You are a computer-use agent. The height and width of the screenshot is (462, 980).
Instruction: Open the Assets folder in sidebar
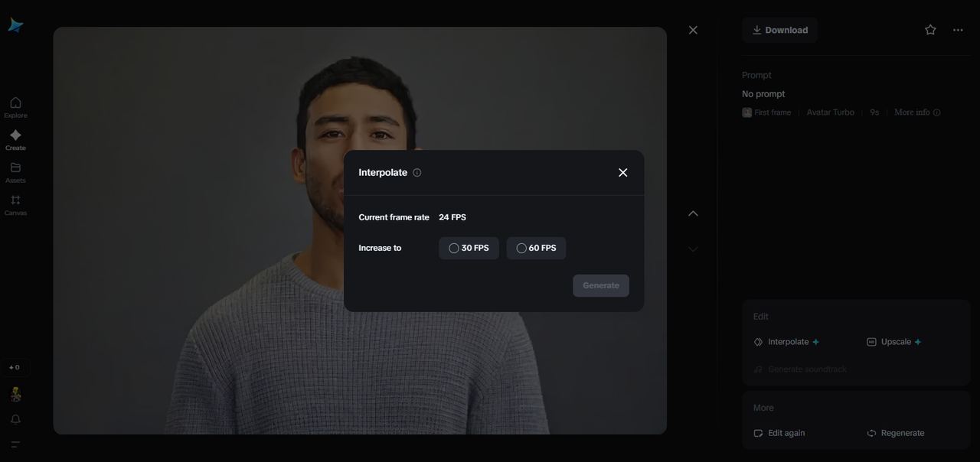point(15,172)
